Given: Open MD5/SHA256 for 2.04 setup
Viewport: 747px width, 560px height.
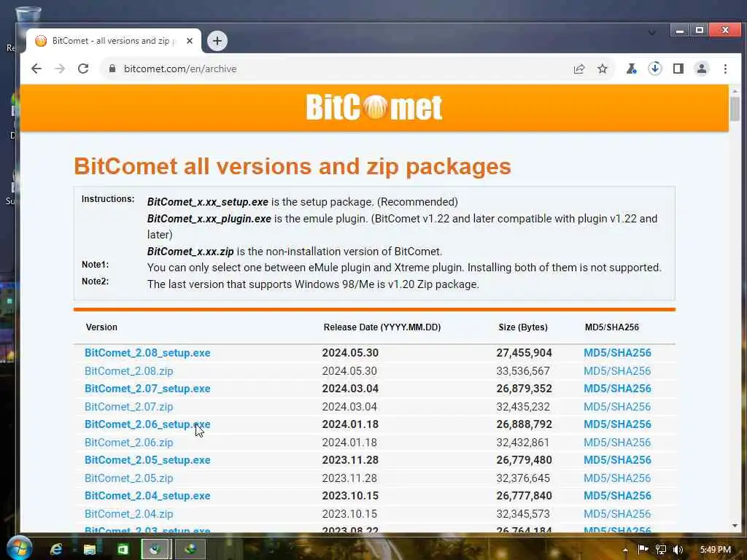Looking at the screenshot, I should (617, 496).
